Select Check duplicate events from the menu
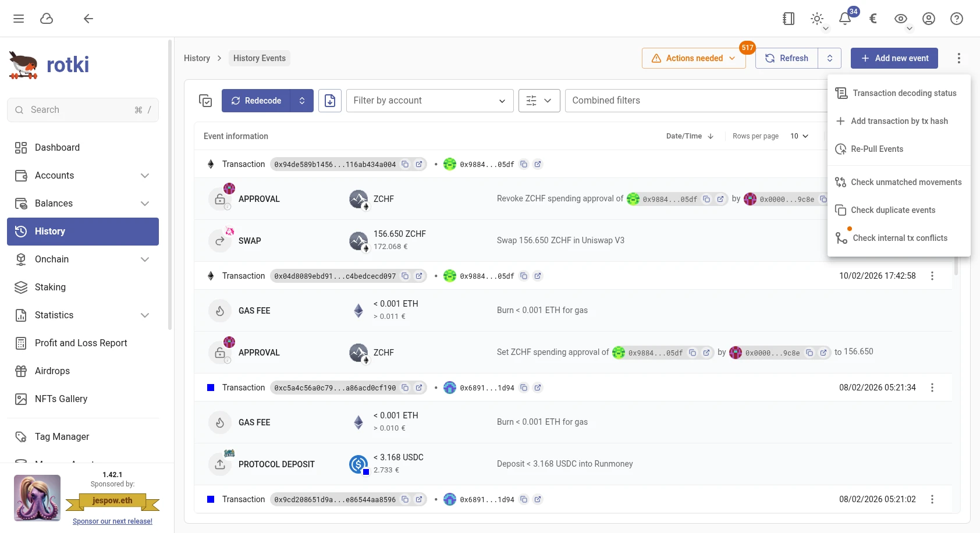The width and height of the screenshot is (980, 533). (x=893, y=210)
